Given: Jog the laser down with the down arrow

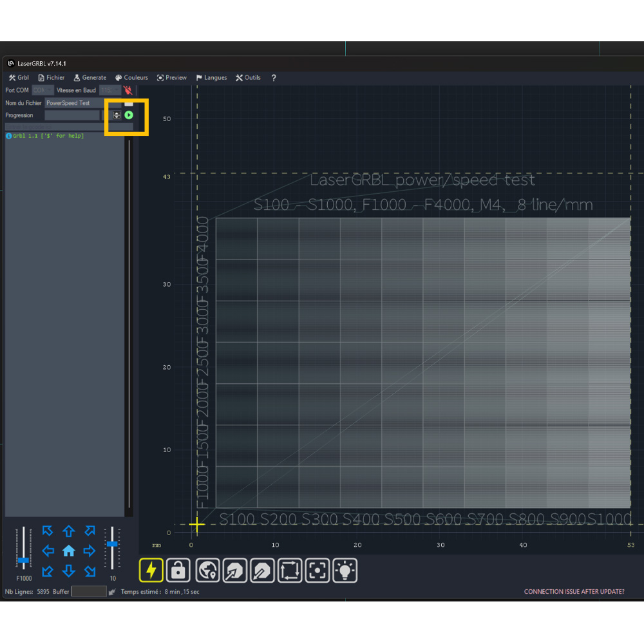Looking at the screenshot, I should click(69, 571).
